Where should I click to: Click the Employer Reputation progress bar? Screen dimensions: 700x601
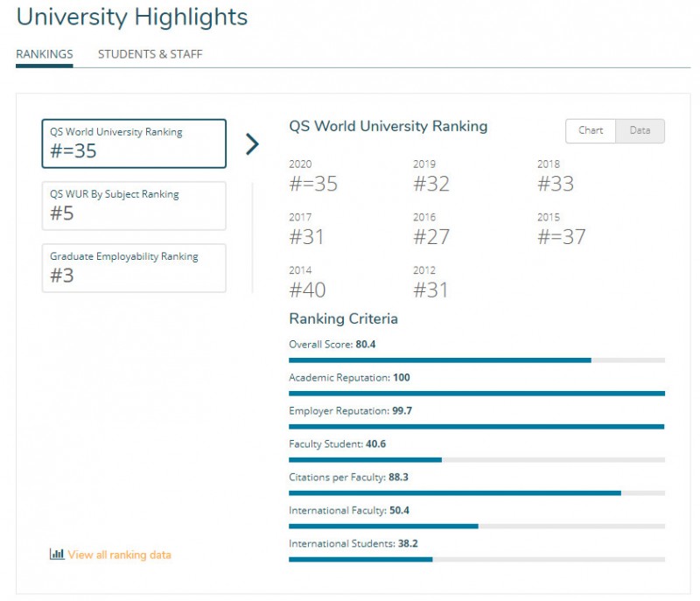coord(477,427)
